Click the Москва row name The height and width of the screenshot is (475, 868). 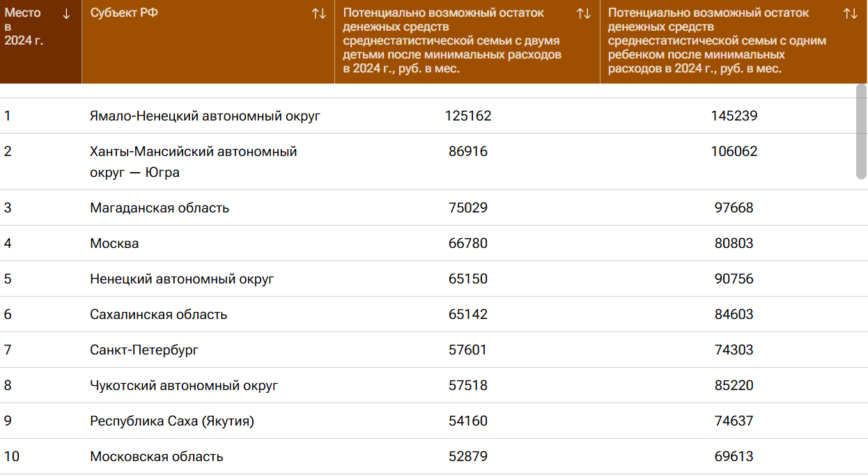114,244
